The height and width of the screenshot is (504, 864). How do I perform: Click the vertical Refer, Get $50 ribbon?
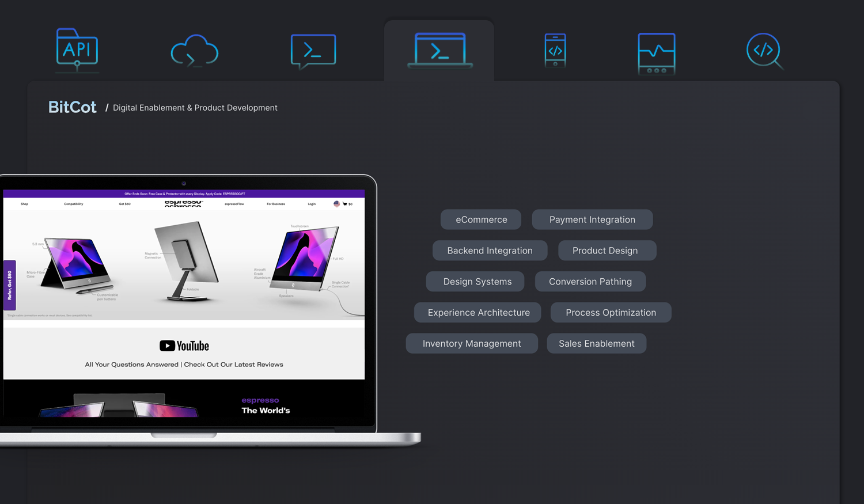[9, 285]
